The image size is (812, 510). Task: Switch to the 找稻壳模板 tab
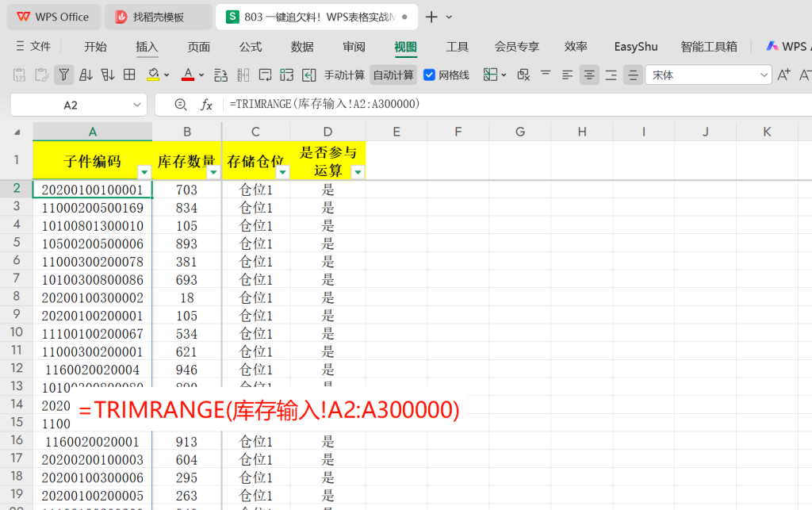[158, 17]
